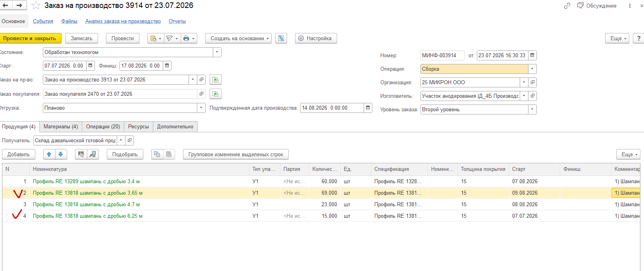
Task: Switch to the Дополнительно tab
Action: [175, 126]
